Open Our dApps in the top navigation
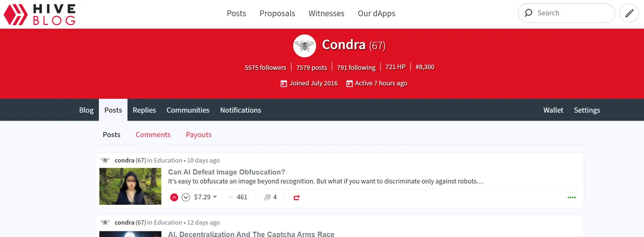 (x=376, y=14)
